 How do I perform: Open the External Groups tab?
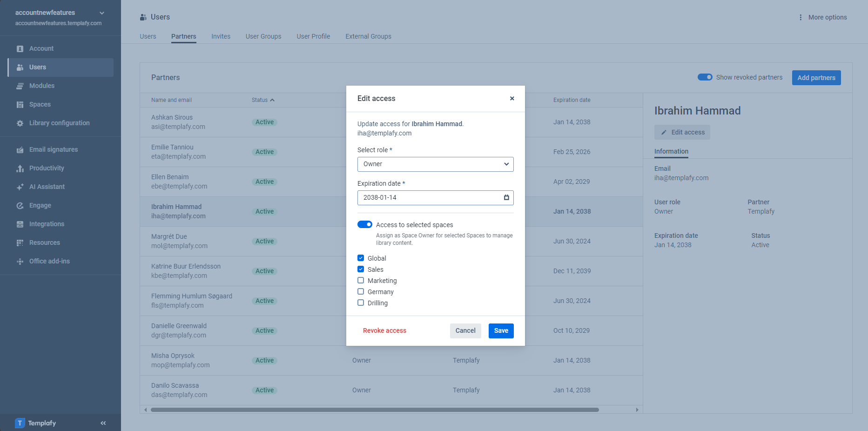point(368,36)
